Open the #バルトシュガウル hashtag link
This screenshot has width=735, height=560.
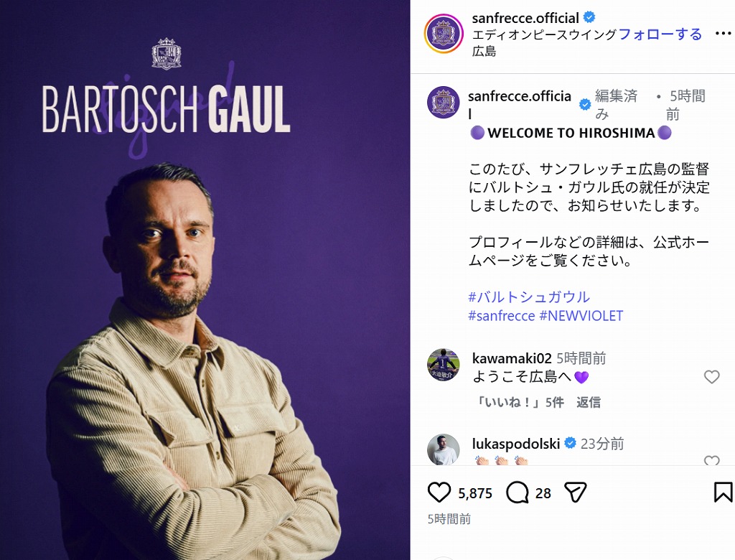coord(529,297)
